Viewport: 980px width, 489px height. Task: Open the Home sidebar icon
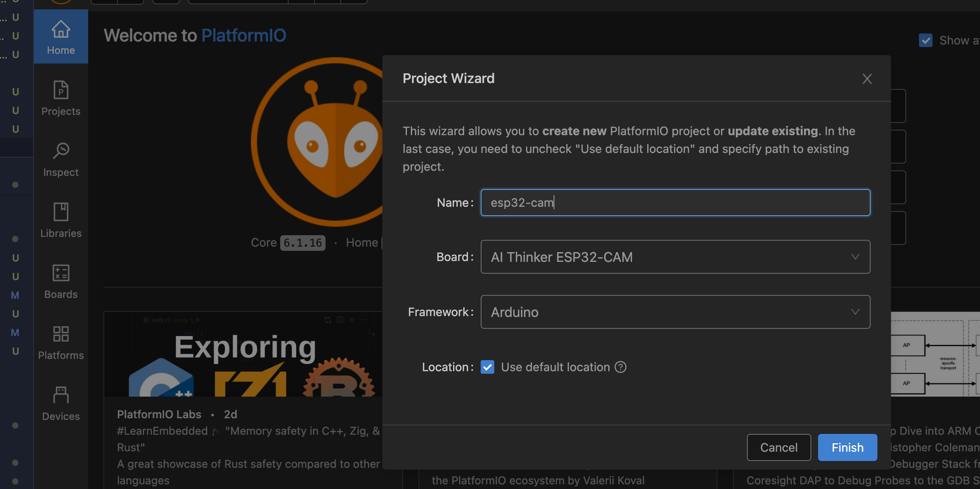click(x=61, y=37)
